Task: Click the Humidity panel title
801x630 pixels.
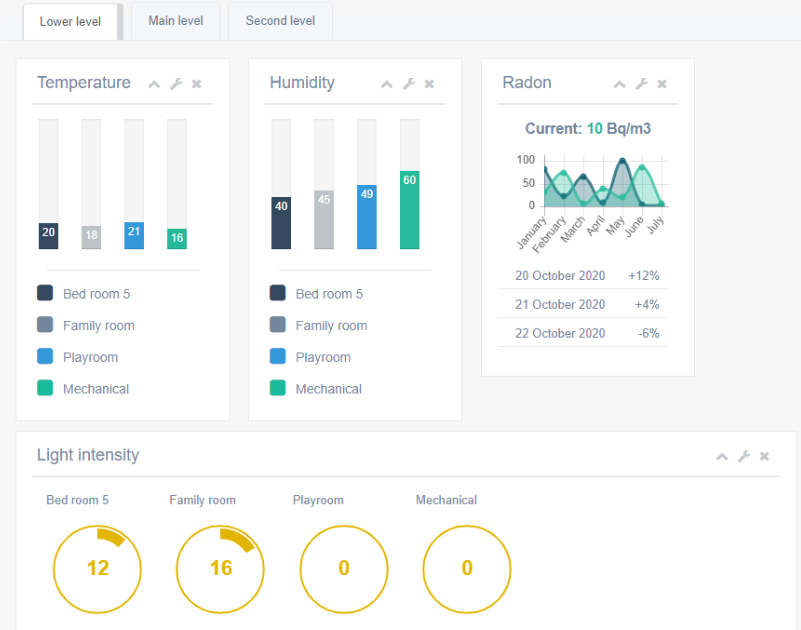Action: pyautogui.click(x=302, y=83)
